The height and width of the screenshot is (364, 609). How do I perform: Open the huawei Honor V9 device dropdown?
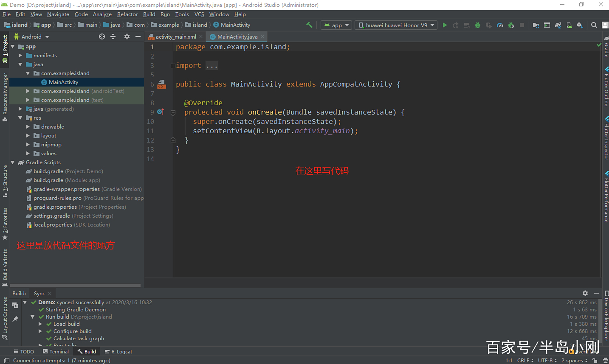[396, 25]
